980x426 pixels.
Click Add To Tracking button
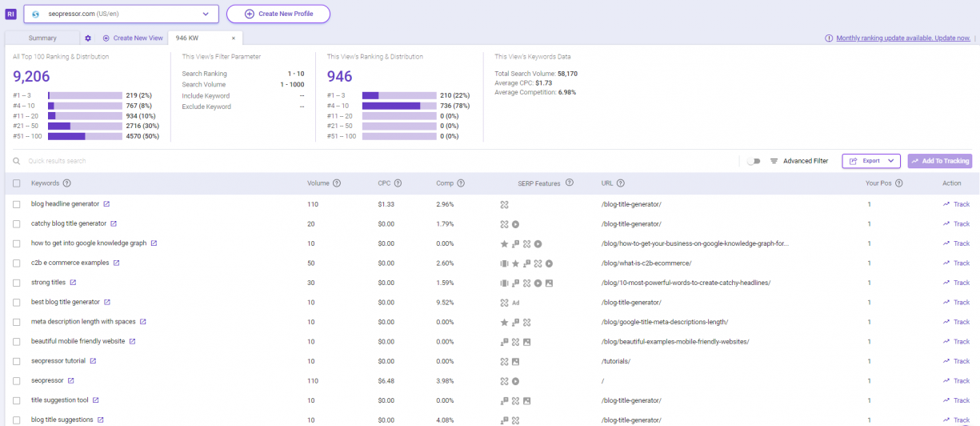click(940, 161)
